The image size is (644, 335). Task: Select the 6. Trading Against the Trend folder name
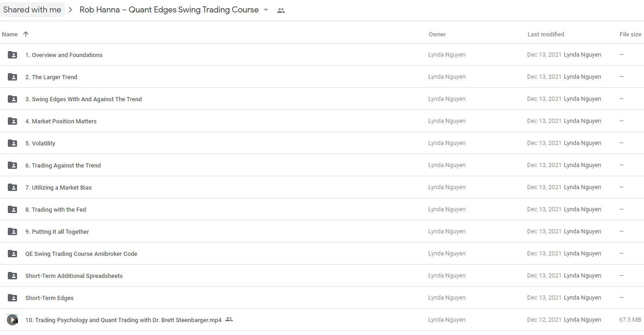tap(63, 165)
